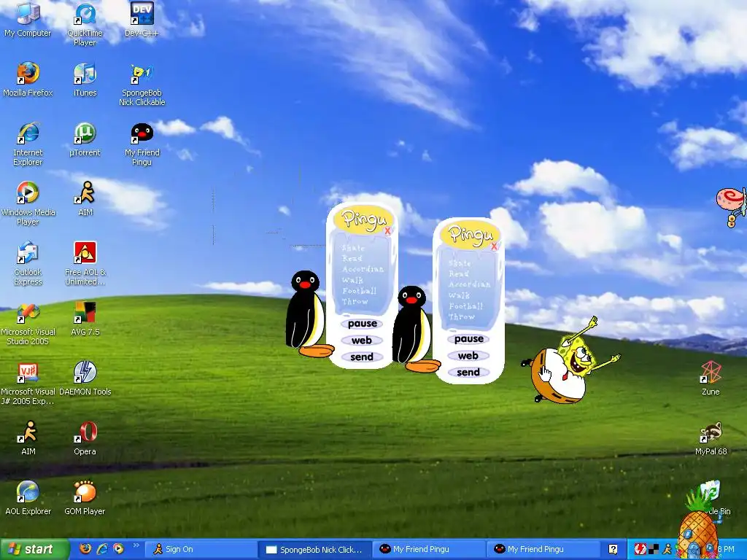This screenshot has height=560, width=747.
Task: Click the AIM running-man tray icon
Action: [667, 549]
